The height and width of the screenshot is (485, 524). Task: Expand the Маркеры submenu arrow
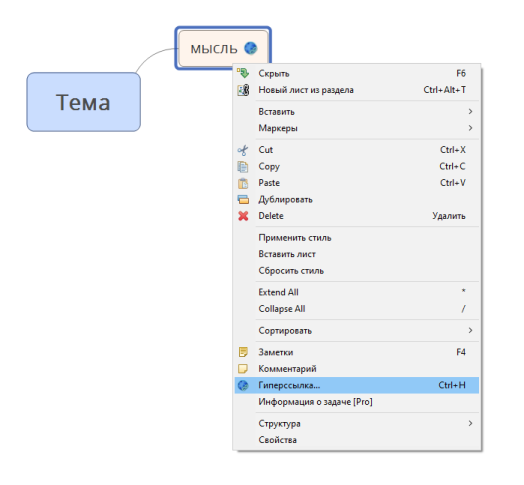tap(470, 128)
